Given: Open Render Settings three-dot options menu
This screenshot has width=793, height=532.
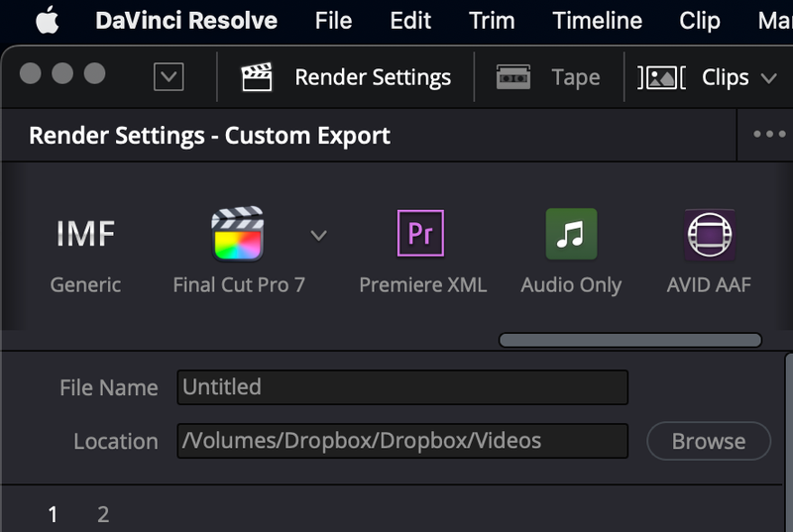Looking at the screenshot, I should tap(769, 136).
